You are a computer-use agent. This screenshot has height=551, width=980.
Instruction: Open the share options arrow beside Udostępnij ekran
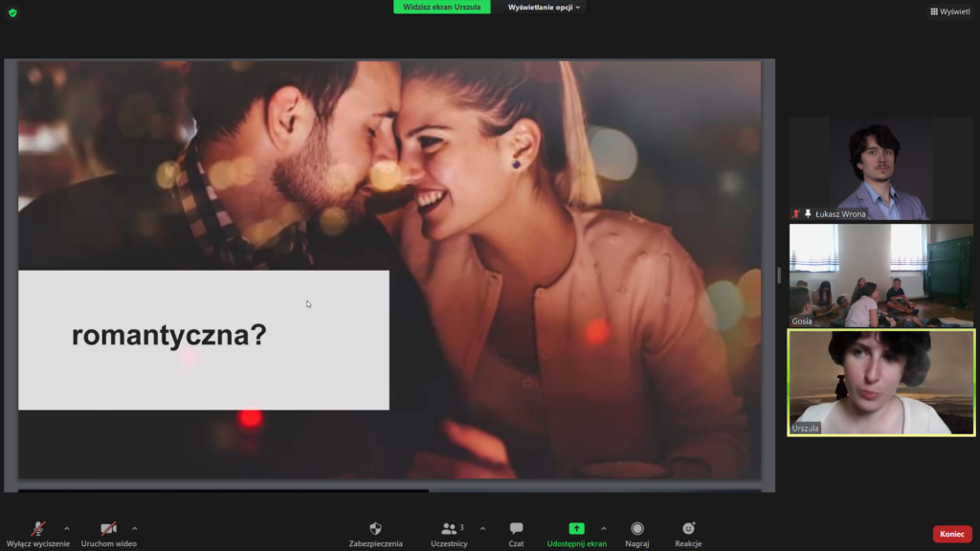[x=603, y=528]
